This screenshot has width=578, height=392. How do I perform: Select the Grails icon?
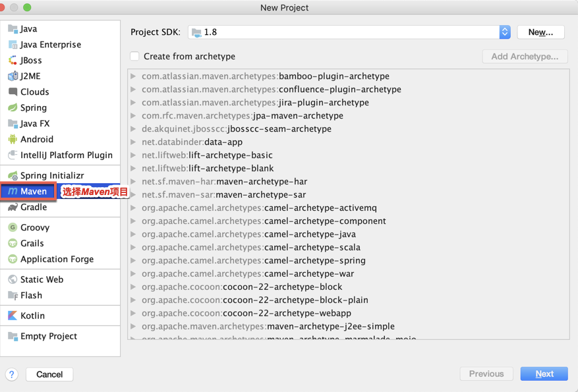coord(13,243)
